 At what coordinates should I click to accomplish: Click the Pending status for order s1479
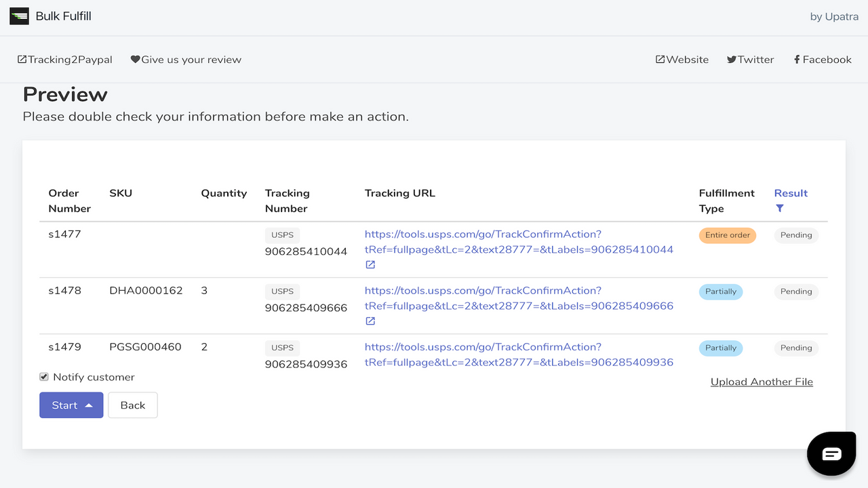coord(796,348)
